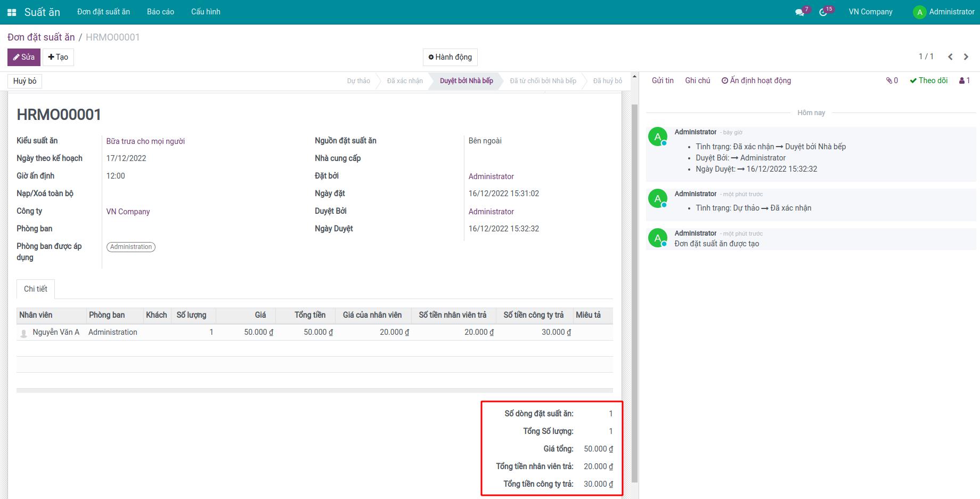Open the VN Company switcher dropdown

(x=870, y=12)
